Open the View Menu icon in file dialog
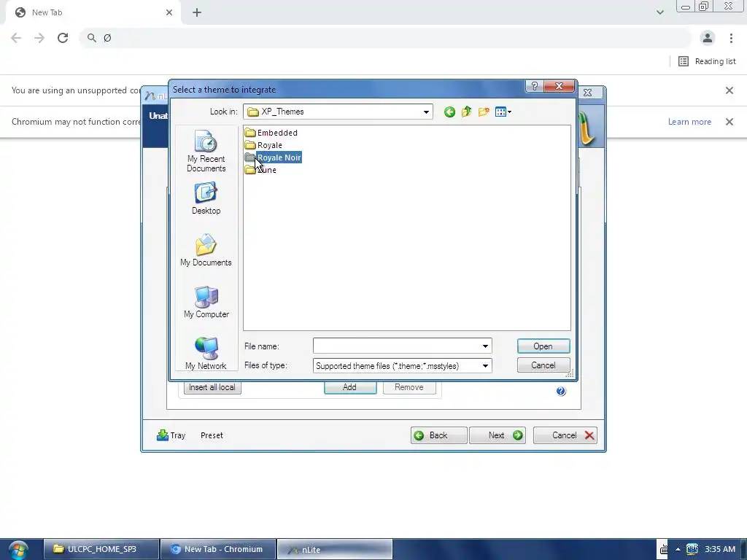 (x=503, y=112)
